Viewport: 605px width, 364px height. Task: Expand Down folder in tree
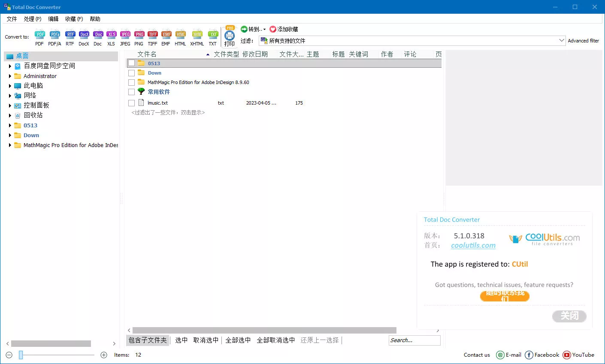[x=10, y=135]
